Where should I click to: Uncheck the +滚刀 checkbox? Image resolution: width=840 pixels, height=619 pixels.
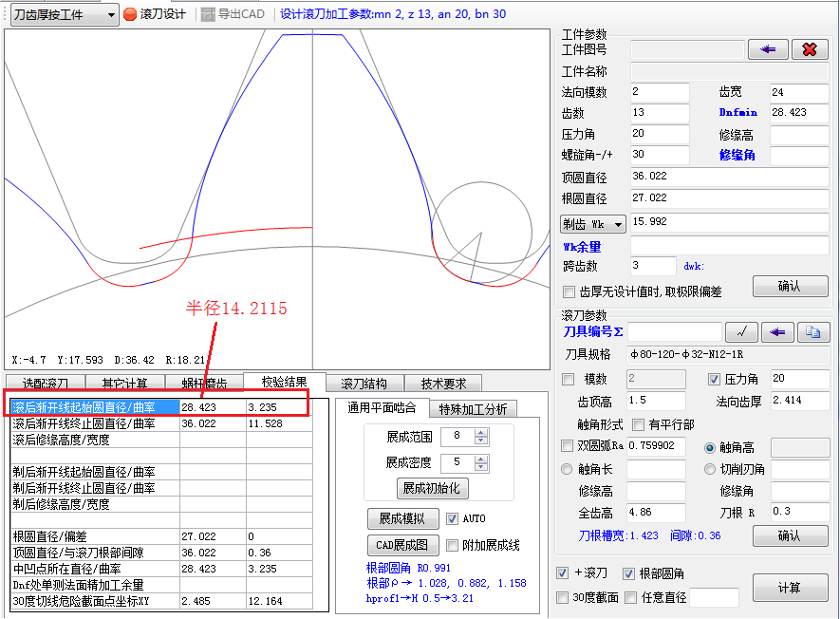(563, 572)
